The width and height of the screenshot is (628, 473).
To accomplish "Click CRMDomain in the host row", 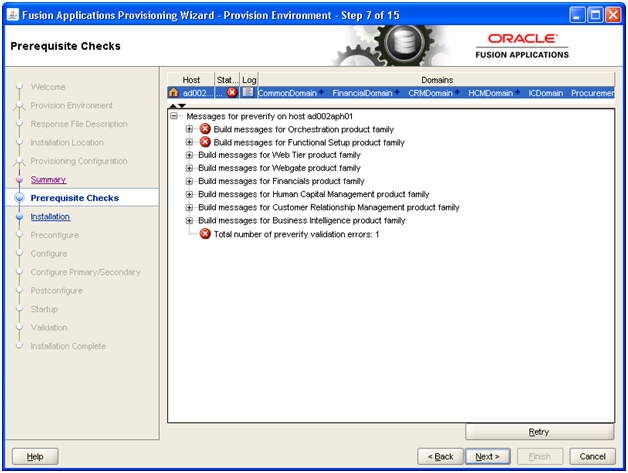I will (430, 93).
